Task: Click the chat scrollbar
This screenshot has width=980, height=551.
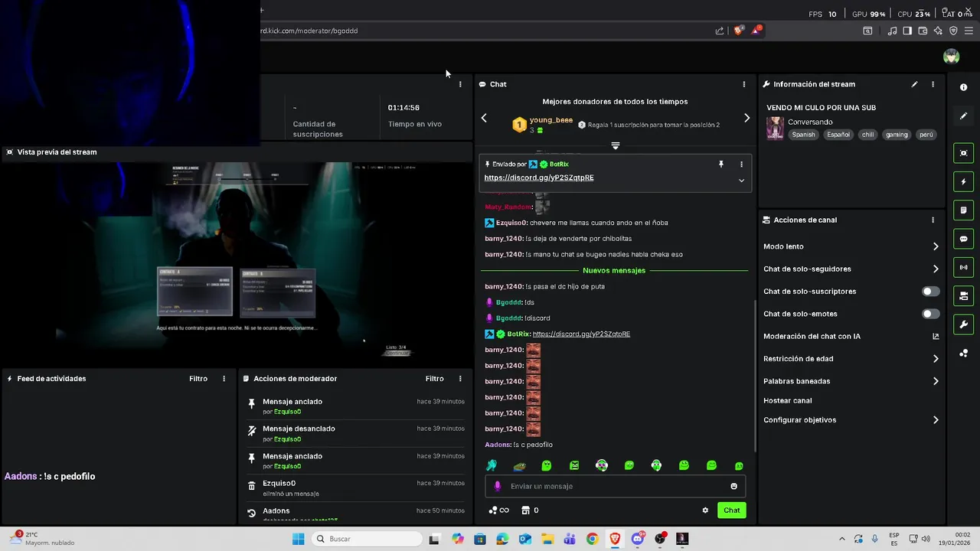Action: tap(756, 375)
